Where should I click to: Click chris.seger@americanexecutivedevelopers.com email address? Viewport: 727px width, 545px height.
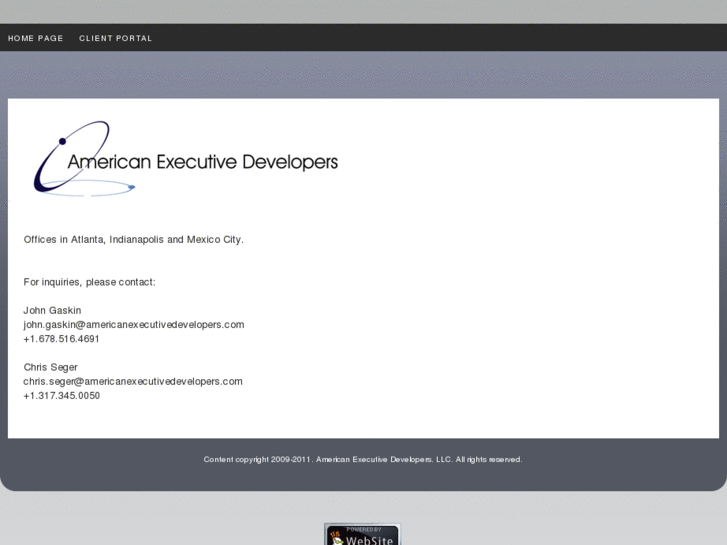(x=133, y=381)
